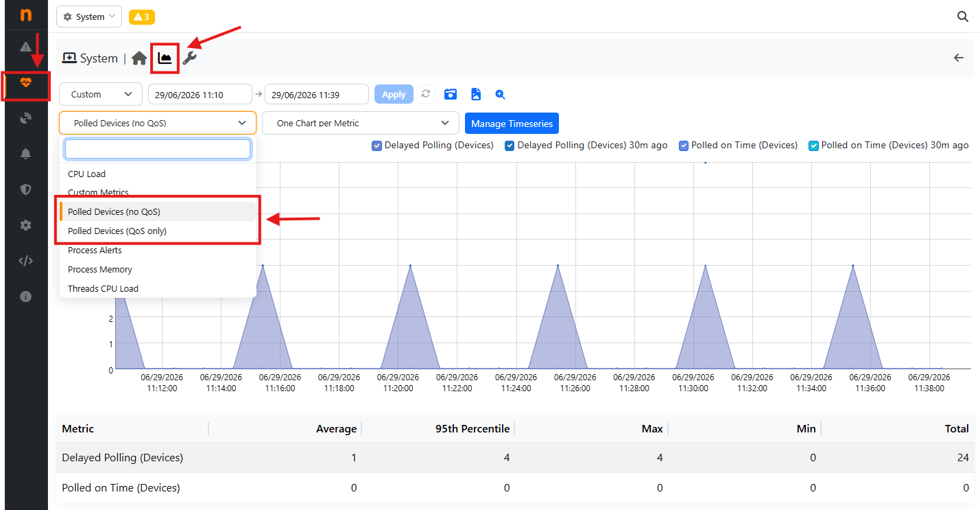
Task: Go to System home page icon
Action: point(139,58)
